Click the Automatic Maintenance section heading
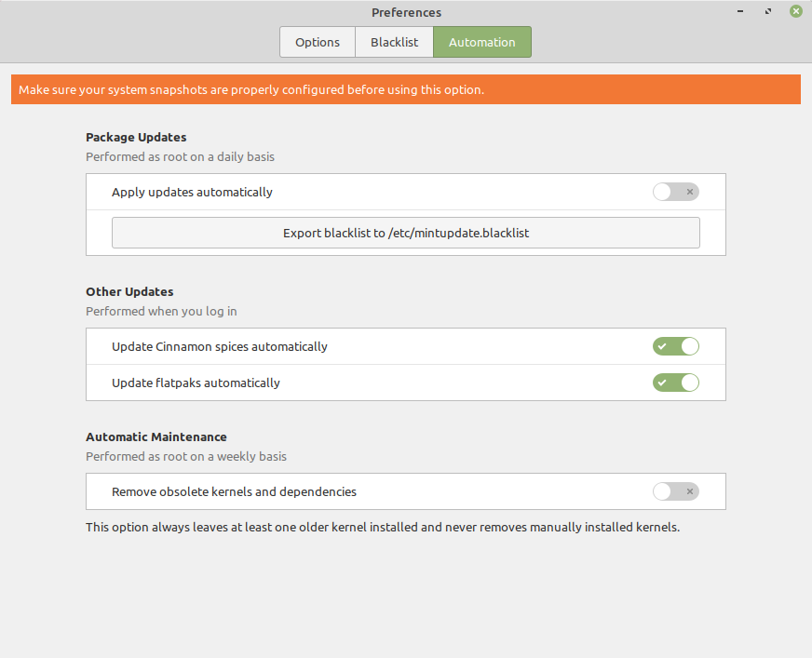This screenshot has width=812, height=658. (156, 436)
